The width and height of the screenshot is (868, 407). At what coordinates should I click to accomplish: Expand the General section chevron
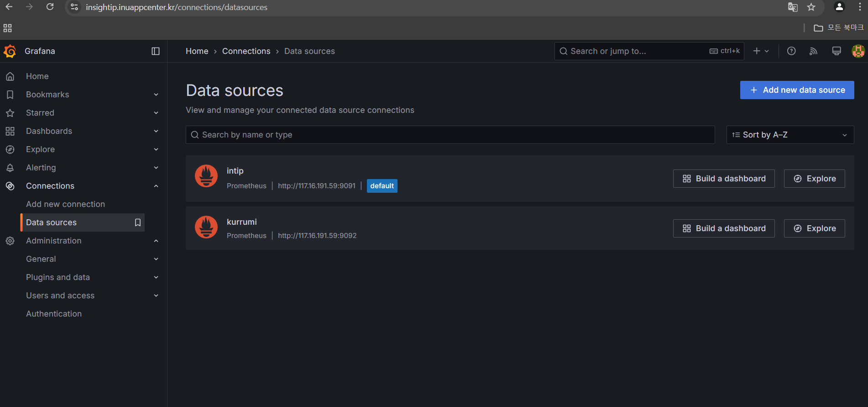[x=156, y=259]
